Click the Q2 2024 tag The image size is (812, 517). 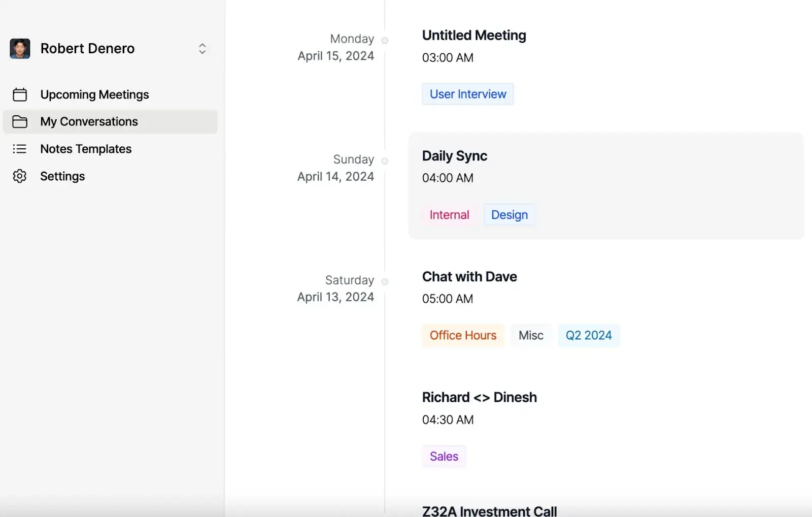click(588, 335)
